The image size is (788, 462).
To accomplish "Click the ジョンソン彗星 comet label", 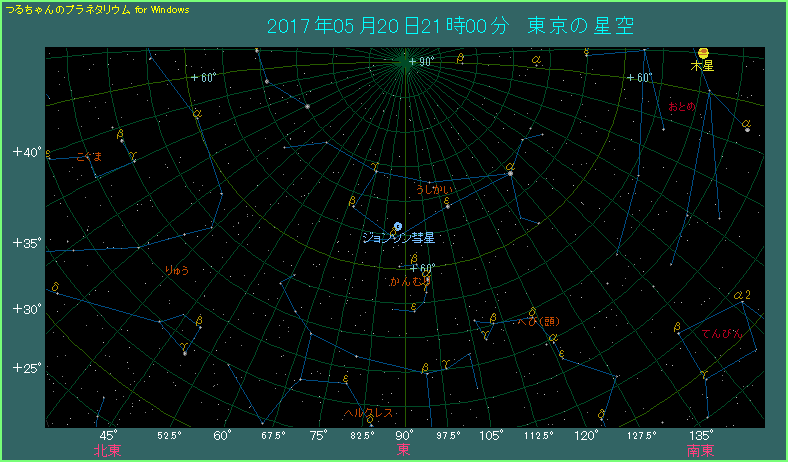I will pos(398,239).
